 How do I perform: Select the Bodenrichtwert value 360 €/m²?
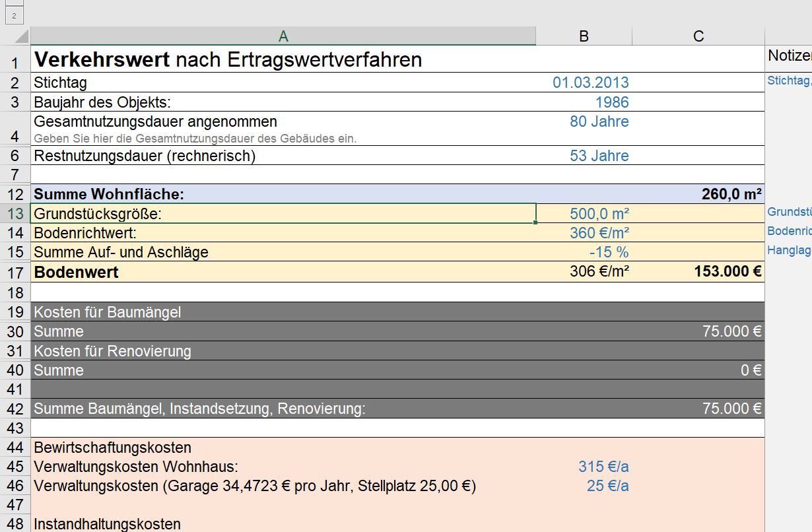tap(599, 233)
